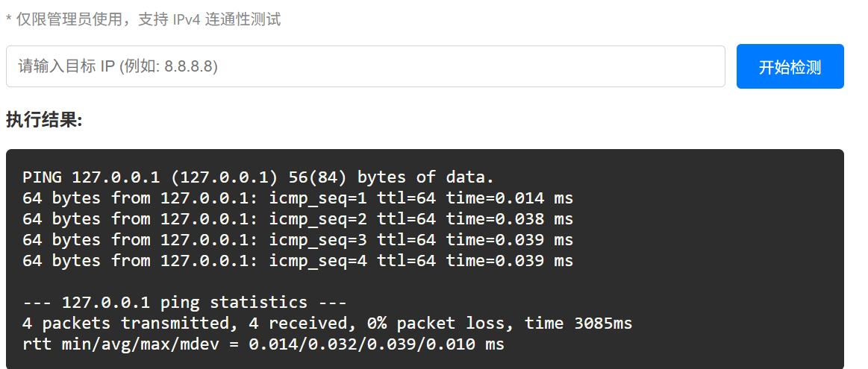Click the 4 received text
The image size is (868, 369).
pyautogui.click(x=307, y=324)
